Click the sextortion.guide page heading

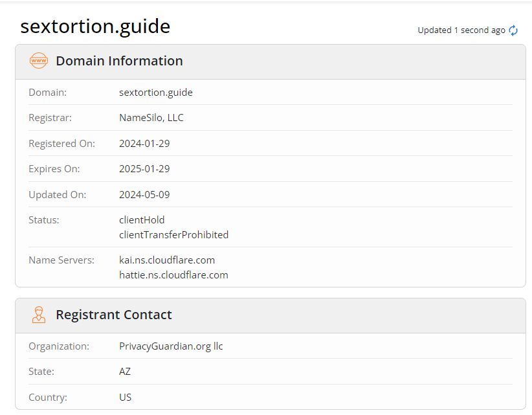95,27
